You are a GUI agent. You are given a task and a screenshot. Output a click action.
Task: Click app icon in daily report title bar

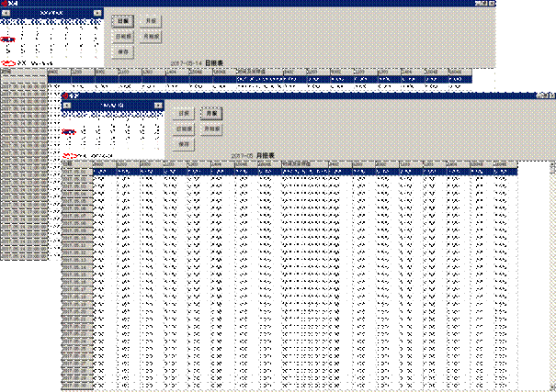tap(4, 5)
